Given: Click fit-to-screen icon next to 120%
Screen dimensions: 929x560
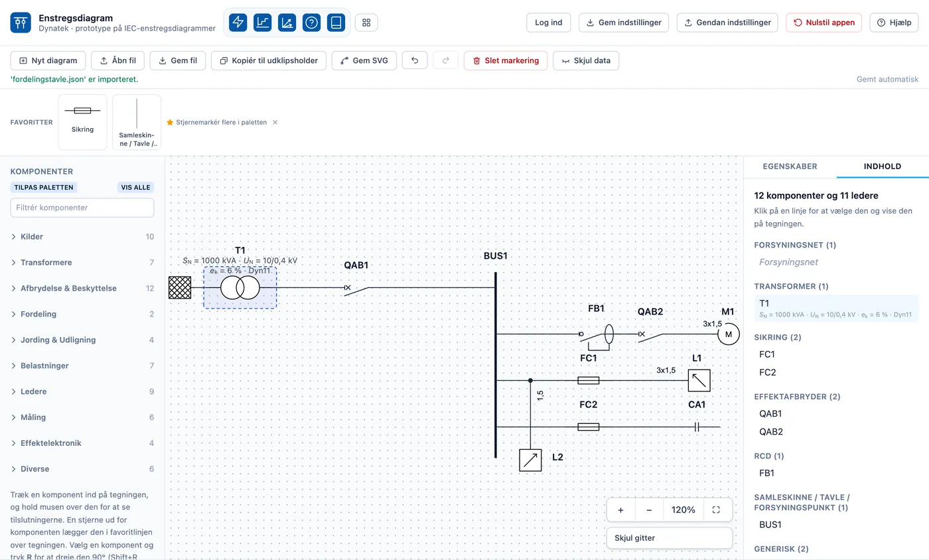Looking at the screenshot, I should point(716,510).
